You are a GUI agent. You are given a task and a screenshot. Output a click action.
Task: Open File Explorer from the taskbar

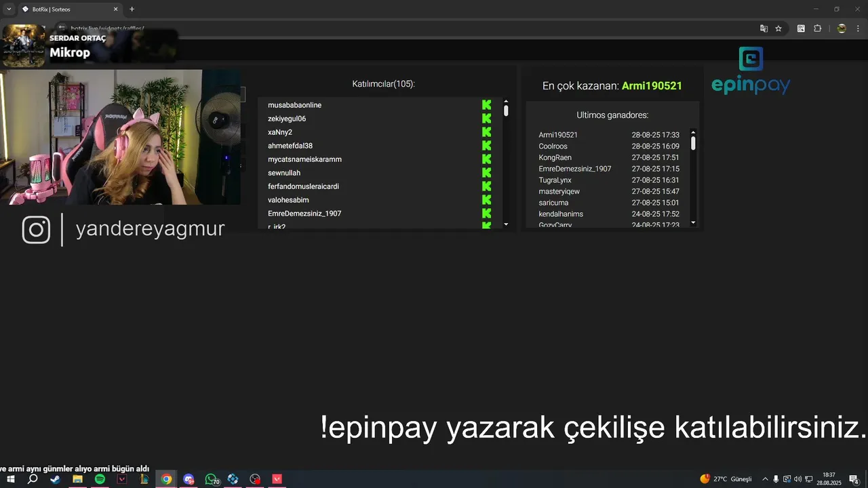(77, 479)
